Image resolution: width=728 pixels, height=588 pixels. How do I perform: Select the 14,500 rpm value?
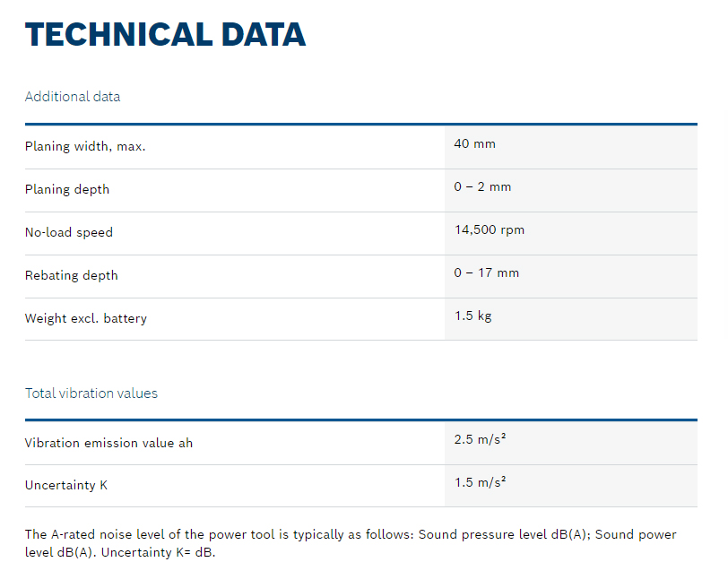pos(490,229)
